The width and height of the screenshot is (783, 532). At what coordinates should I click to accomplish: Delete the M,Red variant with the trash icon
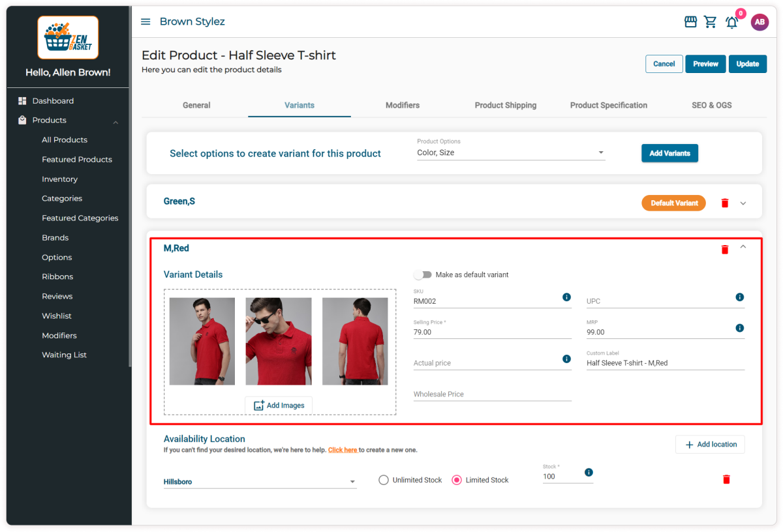pyautogui.click(x=724, y=248)
